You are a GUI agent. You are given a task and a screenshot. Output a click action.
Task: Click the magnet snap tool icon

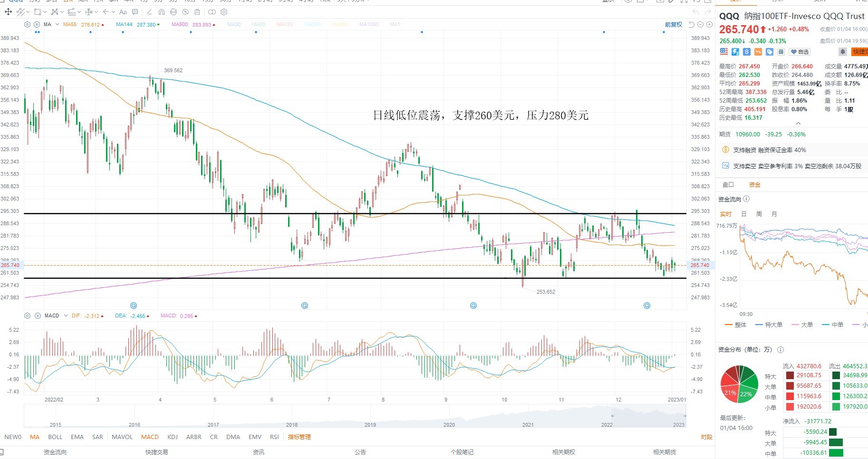tap(162, 12)
